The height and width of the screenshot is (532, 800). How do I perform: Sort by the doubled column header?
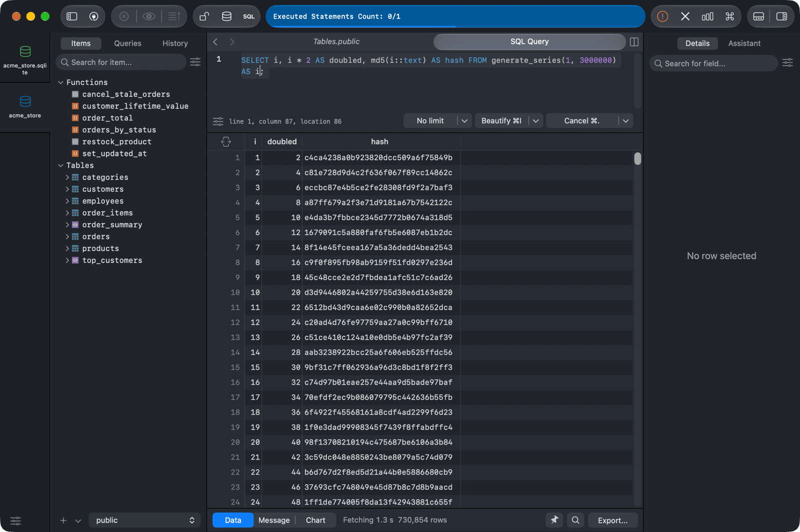282,142
